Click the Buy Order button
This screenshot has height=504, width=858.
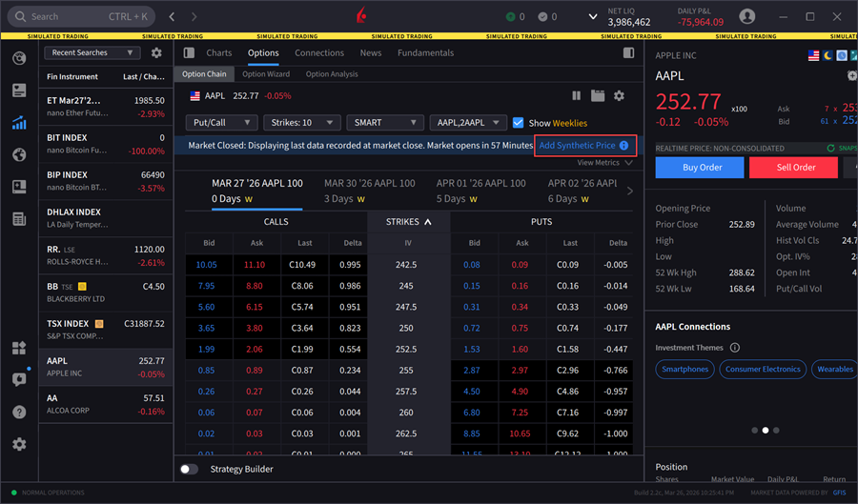click(699, 168)
